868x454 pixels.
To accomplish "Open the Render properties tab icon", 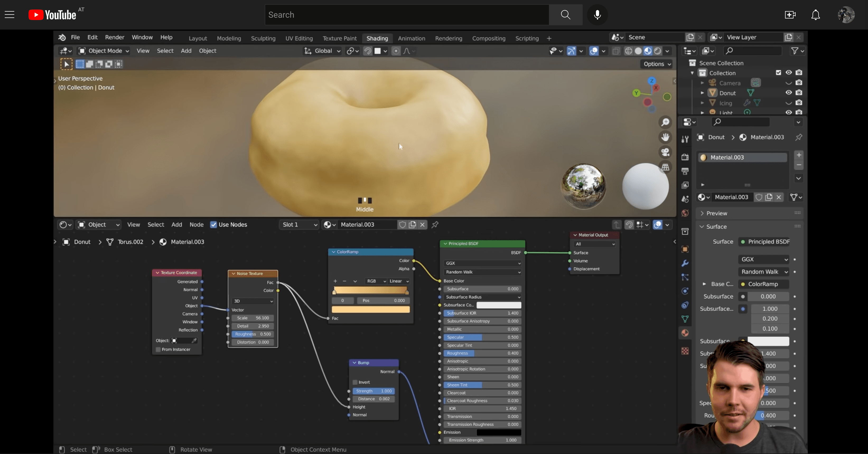I will coord(685,157).
